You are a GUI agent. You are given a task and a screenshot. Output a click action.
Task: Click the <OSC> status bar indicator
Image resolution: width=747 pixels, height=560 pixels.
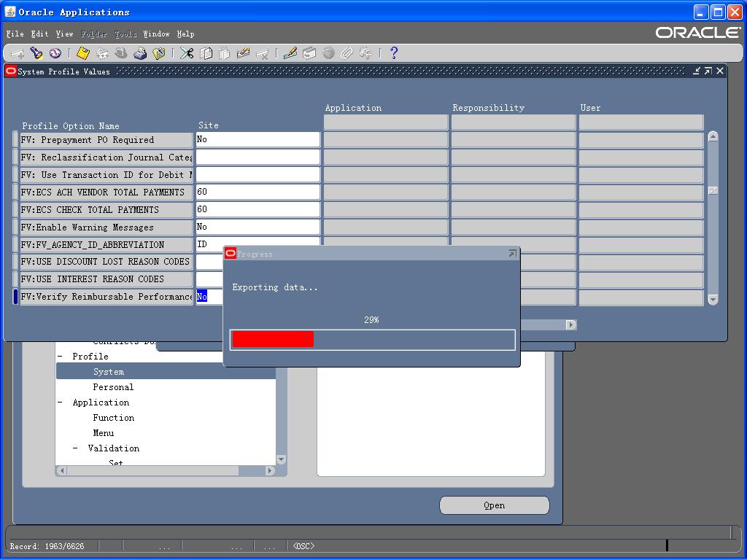[x=303, y=545]
